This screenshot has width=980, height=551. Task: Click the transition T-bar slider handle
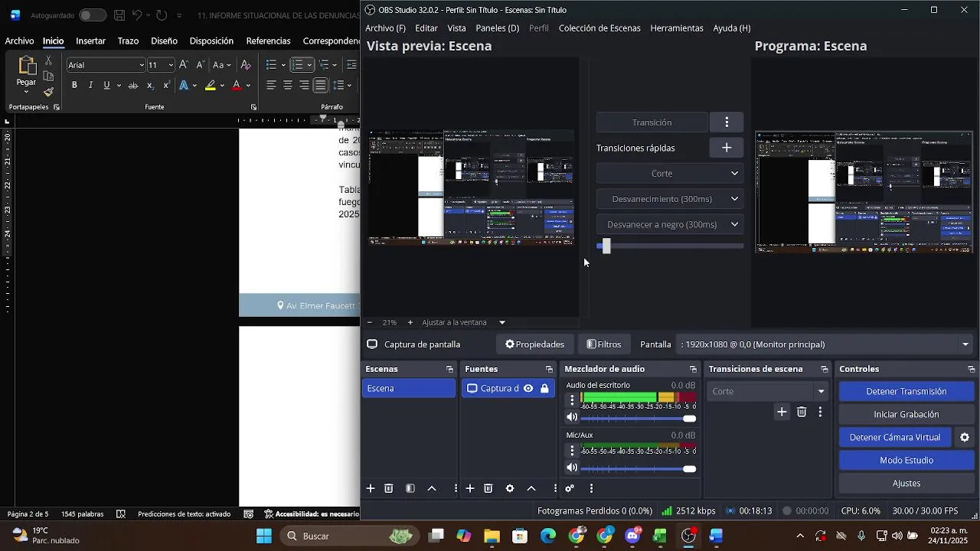tap(606, 246)
